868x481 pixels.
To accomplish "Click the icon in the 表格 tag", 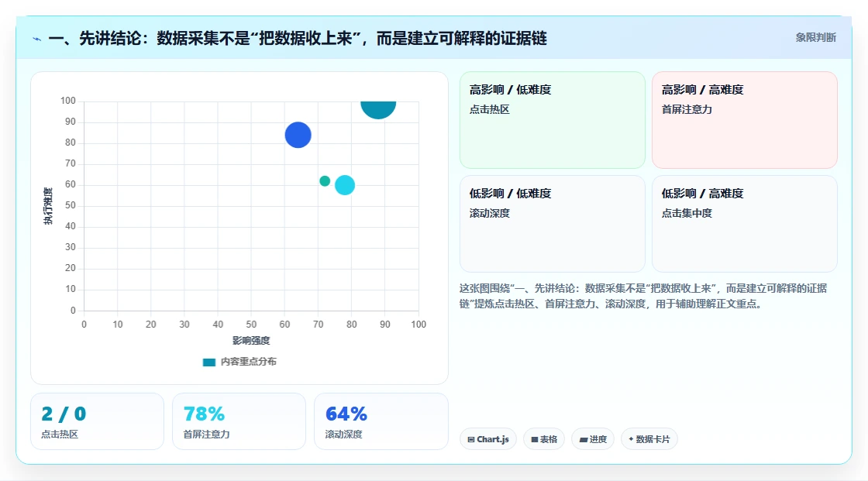I will tap(535, 439).
